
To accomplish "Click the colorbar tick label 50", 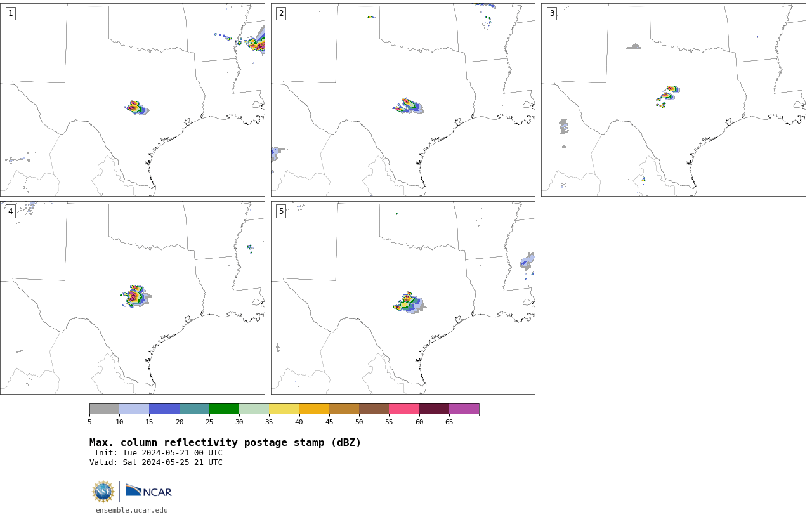I will point(359,422).
